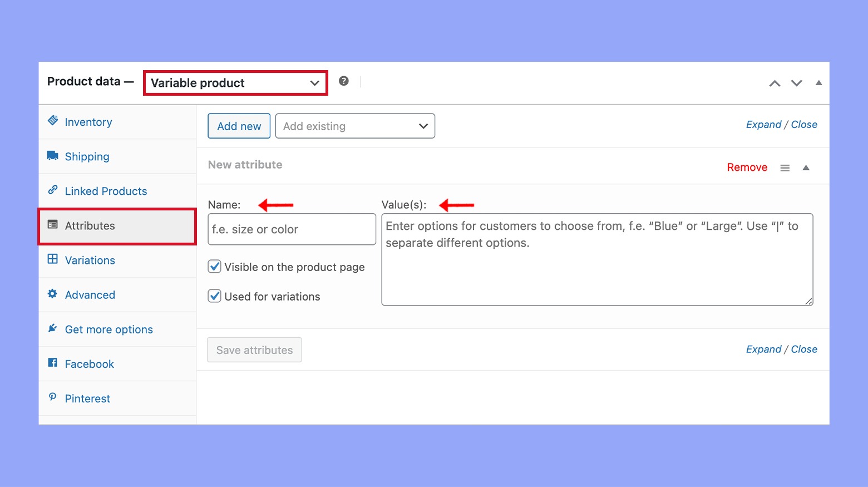Click the Pinterest logo icon
Image resolution: width=868 pixels, height=487 pixels.
pyautogui.click(x=53, y=397)
